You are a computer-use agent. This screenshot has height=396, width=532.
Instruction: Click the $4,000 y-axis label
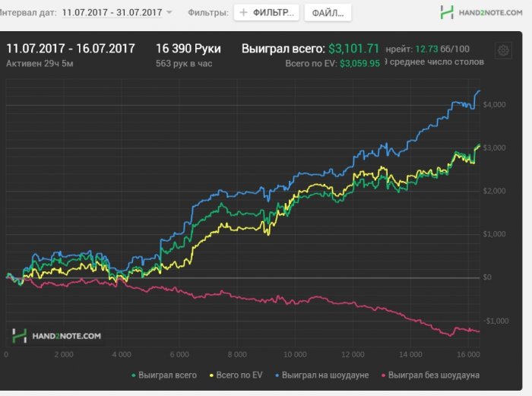coord(494,105)
